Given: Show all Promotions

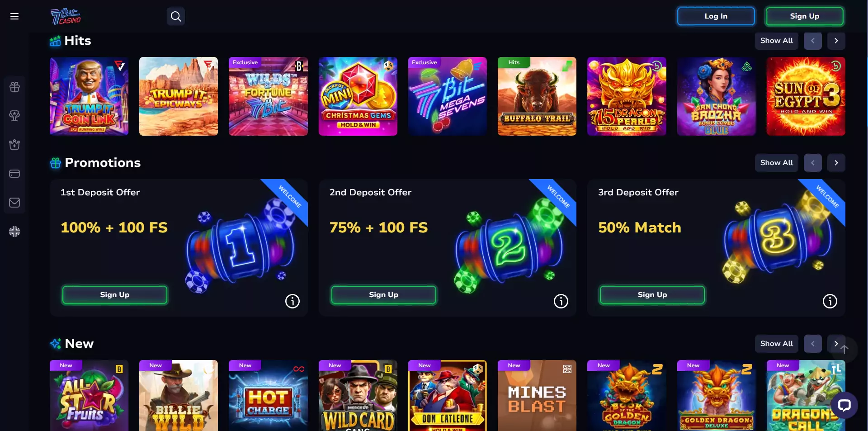Looking at the screenshot, I should tap(777, 163).
